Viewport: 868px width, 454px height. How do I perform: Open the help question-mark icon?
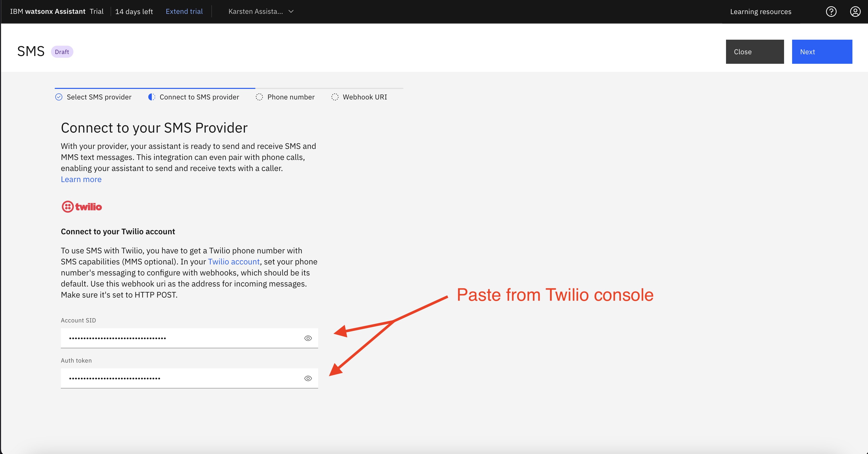tap(831, 12)
